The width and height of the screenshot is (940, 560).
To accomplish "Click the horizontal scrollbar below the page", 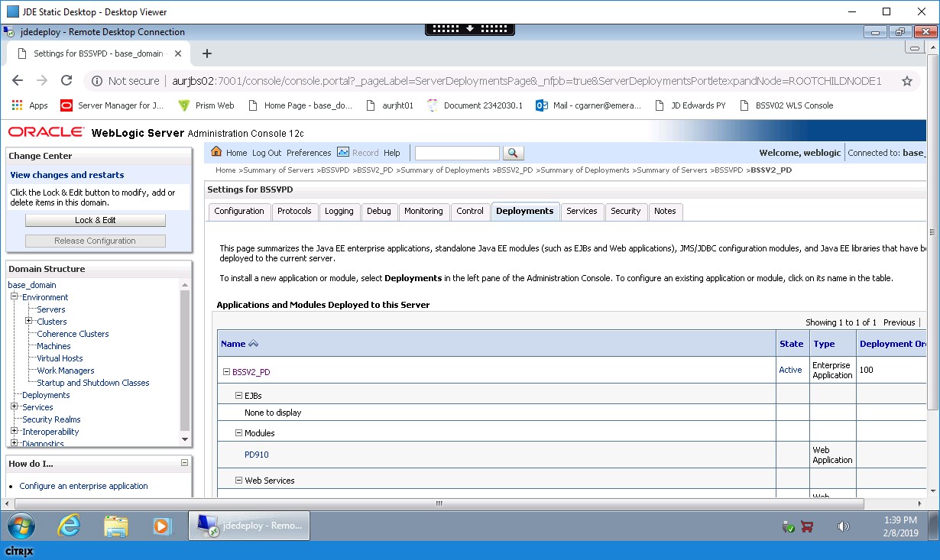I will click(439, 503).
